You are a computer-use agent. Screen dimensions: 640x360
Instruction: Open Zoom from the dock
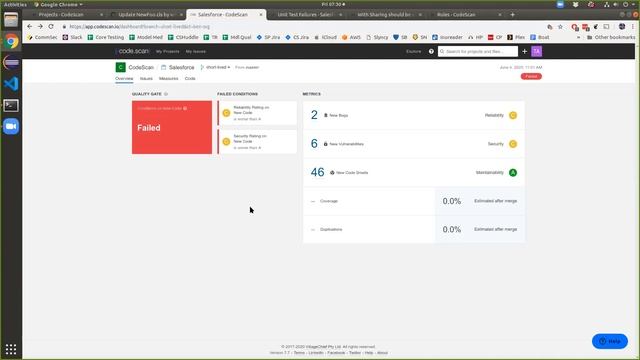[11, 127]
